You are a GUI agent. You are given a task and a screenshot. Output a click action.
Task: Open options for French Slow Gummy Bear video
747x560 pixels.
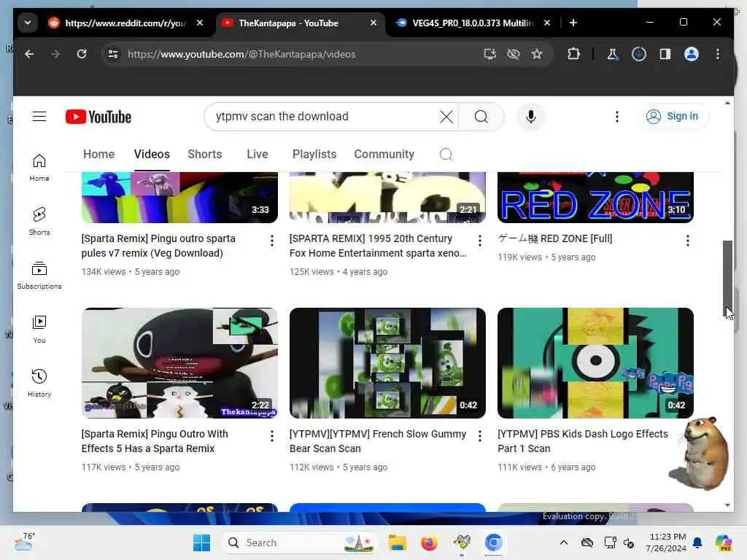(x=480, y=436)
